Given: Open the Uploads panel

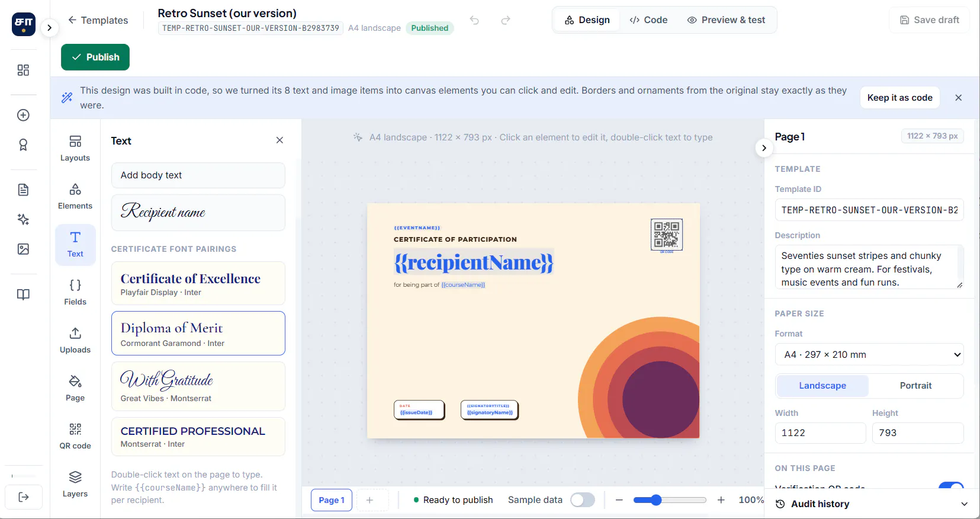Looking at the screenshot, I should (x=75, y=340).
